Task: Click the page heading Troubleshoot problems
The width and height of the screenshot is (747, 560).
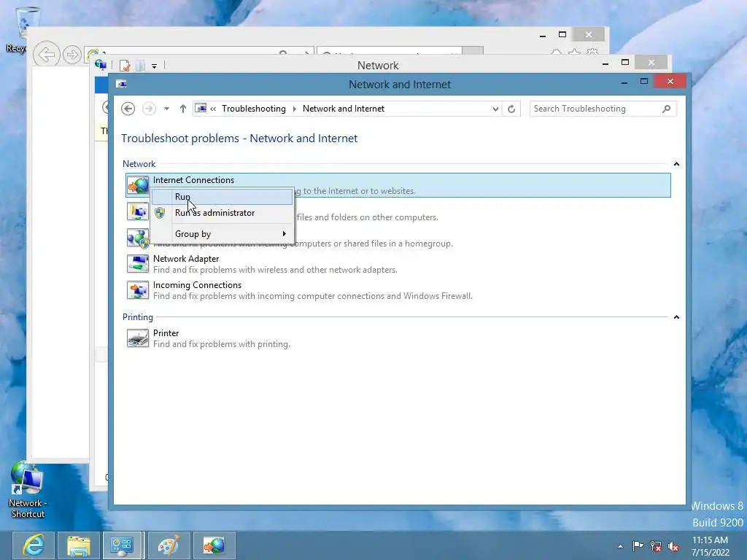Action: coord(239,138)
